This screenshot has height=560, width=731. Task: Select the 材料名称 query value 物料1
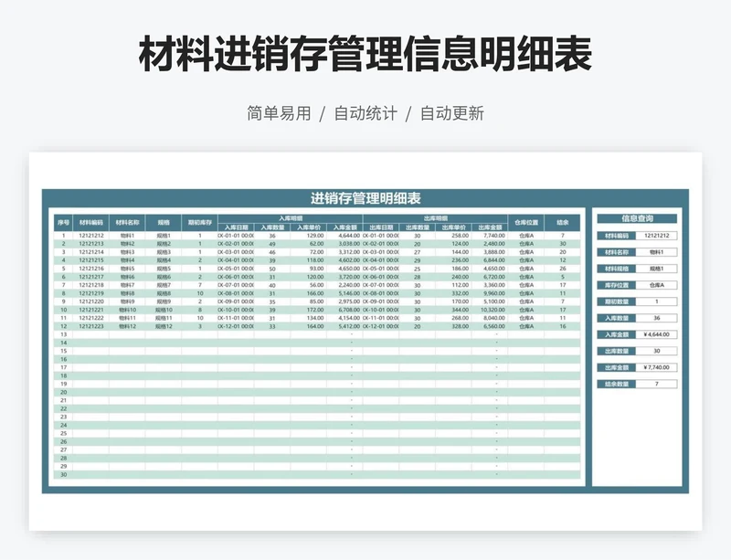pos(656,252)
